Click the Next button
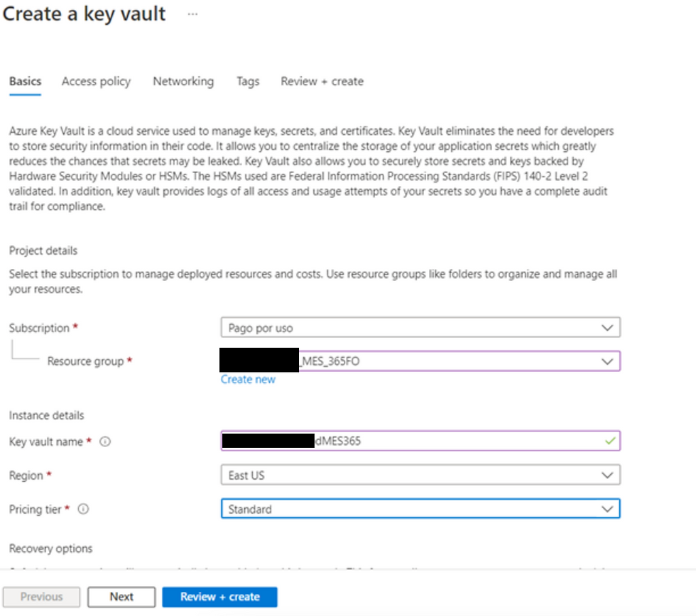Screen dimensions: 696x616 (121, 597)
